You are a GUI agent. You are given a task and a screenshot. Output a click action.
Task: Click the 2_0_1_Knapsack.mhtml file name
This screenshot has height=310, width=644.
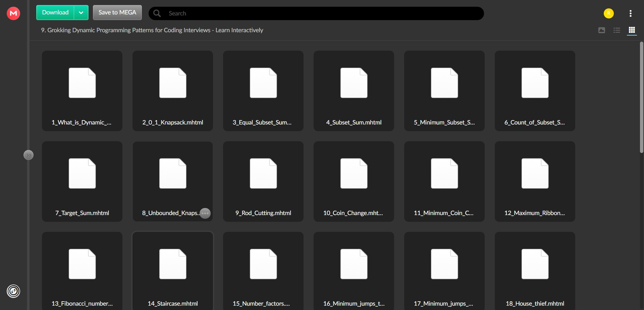(173, 122)
